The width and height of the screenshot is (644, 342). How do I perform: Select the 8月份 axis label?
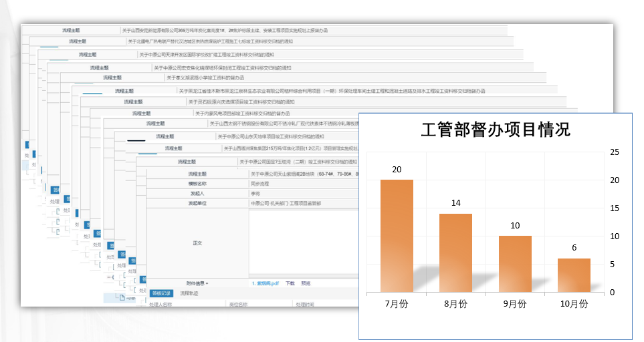click(455, 304)
